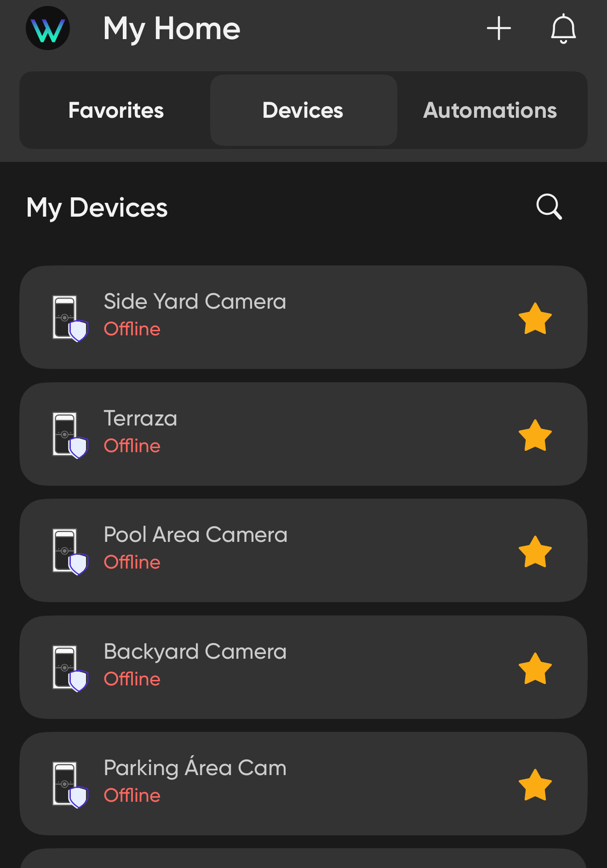Screen dimensions: 607x868
Task: Open the Terraza device name
Action: (140, 419)
